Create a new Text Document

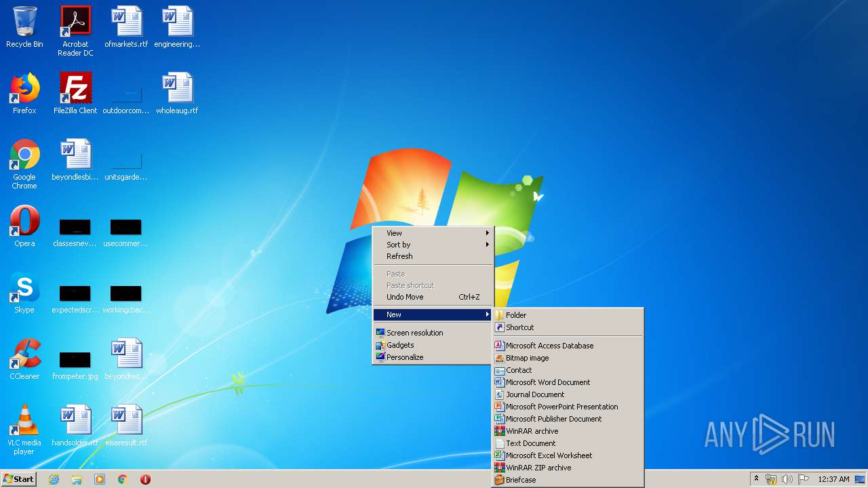tap(568, 443)
